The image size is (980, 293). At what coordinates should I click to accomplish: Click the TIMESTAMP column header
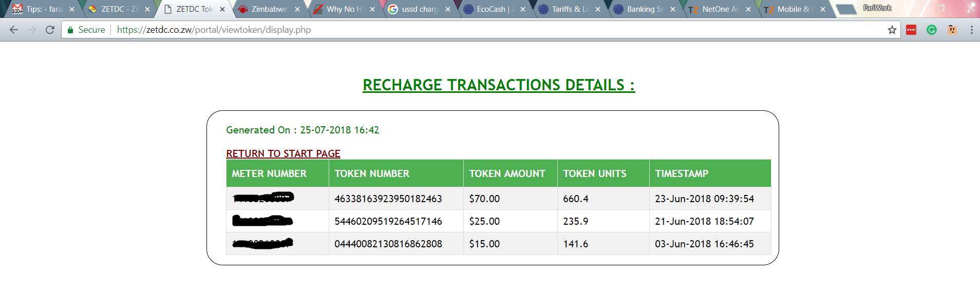pyautogui.click(x=681, y=173)
